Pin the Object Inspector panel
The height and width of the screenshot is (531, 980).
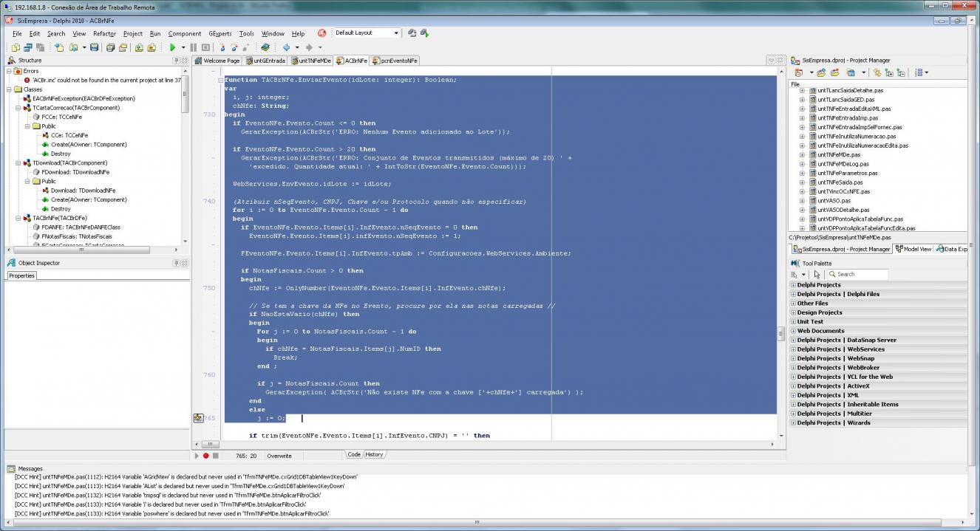176,263
